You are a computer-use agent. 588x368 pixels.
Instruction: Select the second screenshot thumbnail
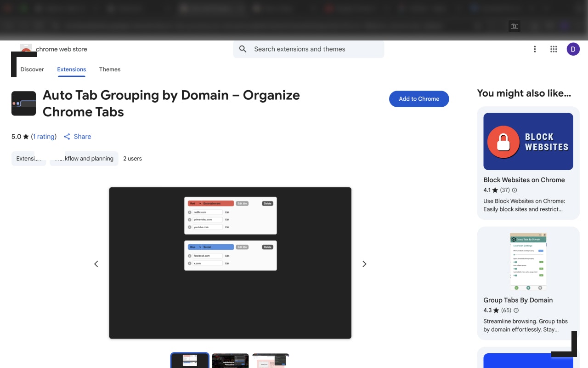click(x=230, y=361)
